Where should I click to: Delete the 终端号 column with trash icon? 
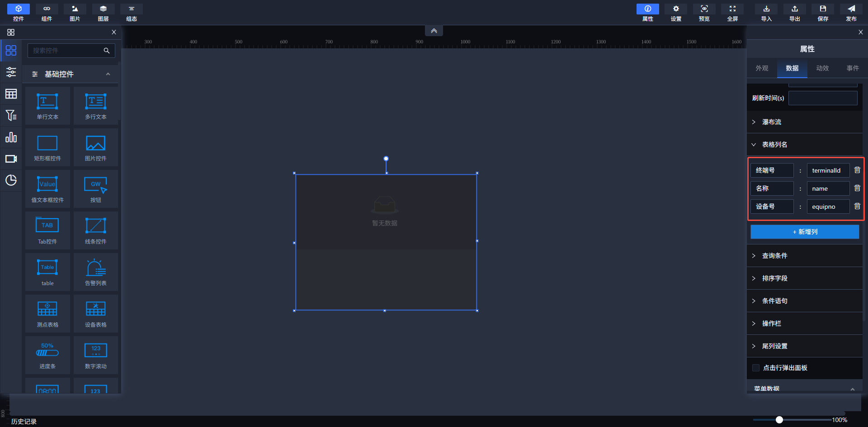pos(857,170)
